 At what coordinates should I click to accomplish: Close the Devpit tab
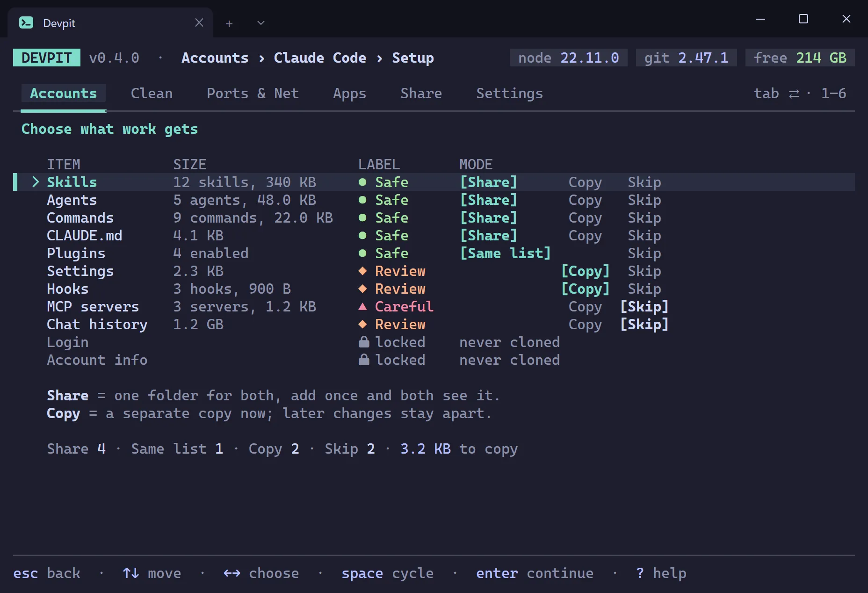click(x=199, y=22)
